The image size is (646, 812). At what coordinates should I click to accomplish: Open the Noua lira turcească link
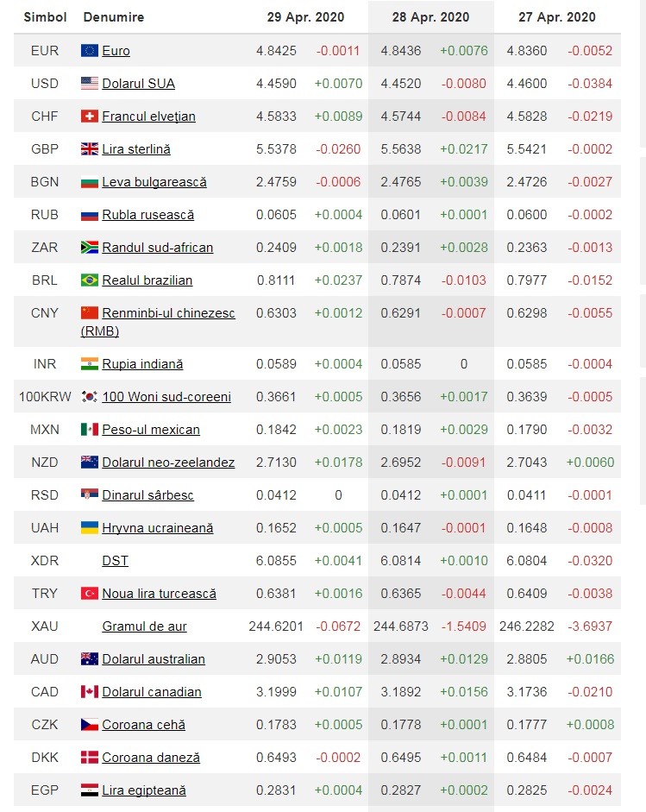tap(159, 594)
